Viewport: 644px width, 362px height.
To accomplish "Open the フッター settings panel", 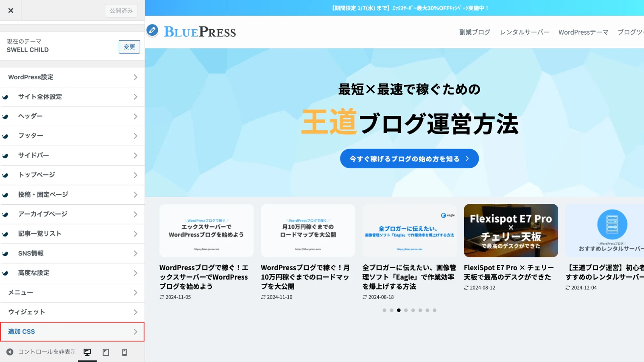I will (x=72, y=136).
